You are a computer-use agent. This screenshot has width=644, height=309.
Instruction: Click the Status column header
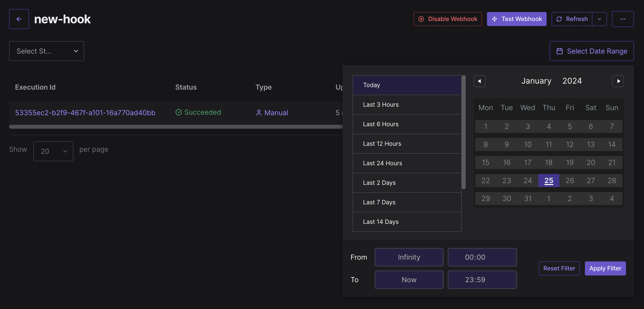tap(186, 87)
